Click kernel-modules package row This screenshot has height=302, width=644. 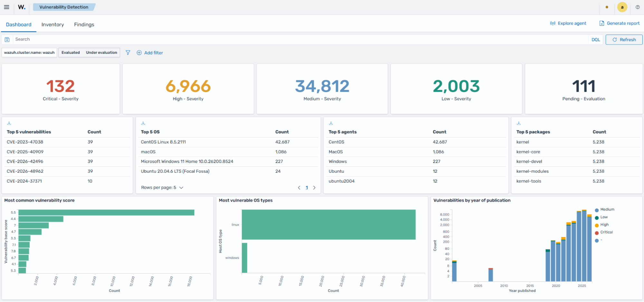(x=577, y=171)
